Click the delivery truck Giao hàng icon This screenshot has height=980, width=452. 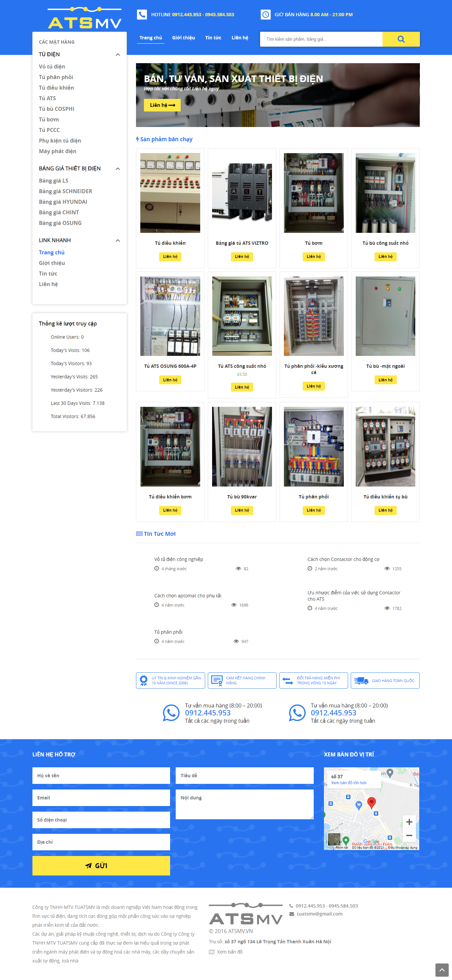pyautogui.click(x=361, y=681)
